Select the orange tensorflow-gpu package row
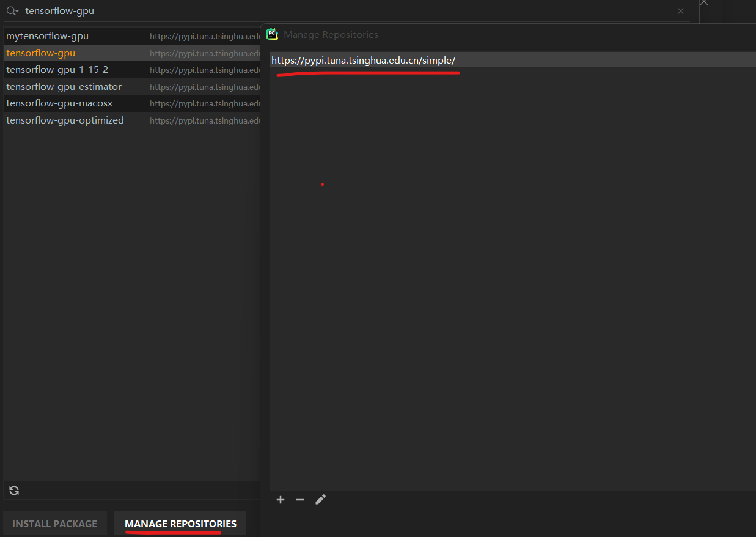This screenshot has width=756, height=537. pyautogui.click(x=132, y=53)
